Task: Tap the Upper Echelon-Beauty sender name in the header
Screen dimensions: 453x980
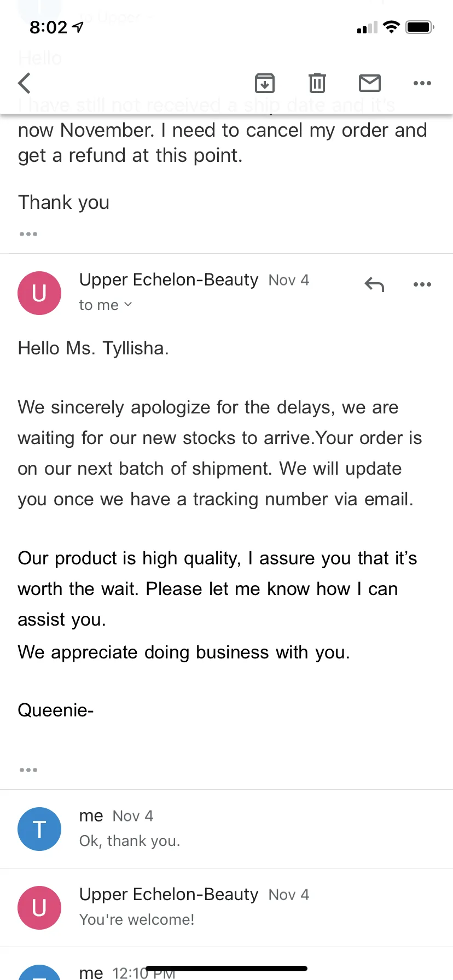Action: [169, 279]
